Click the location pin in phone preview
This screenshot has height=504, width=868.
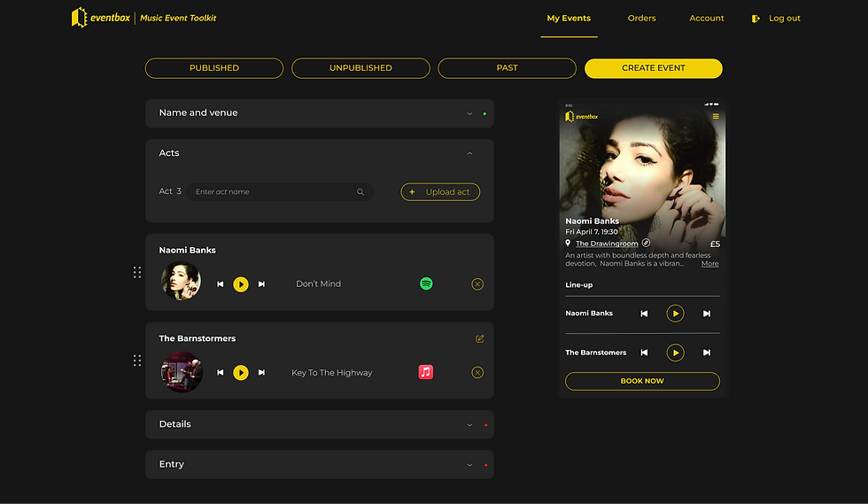tap(568, 243)
